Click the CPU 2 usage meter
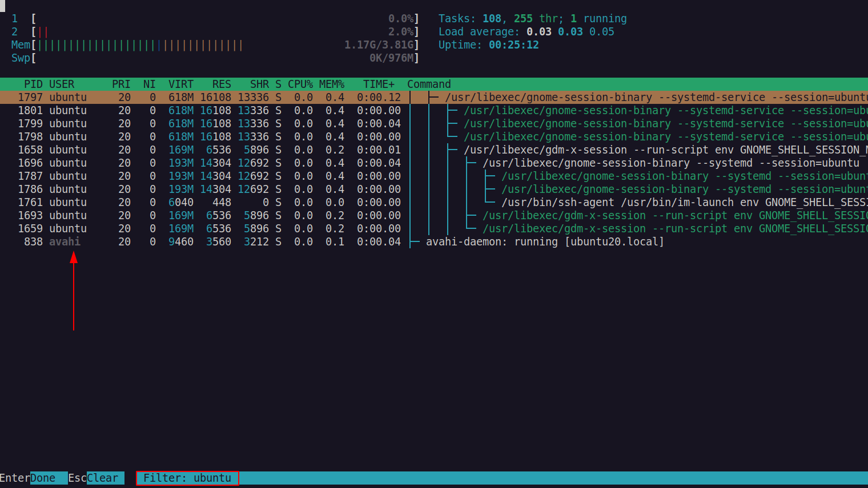 pos(215,32)
